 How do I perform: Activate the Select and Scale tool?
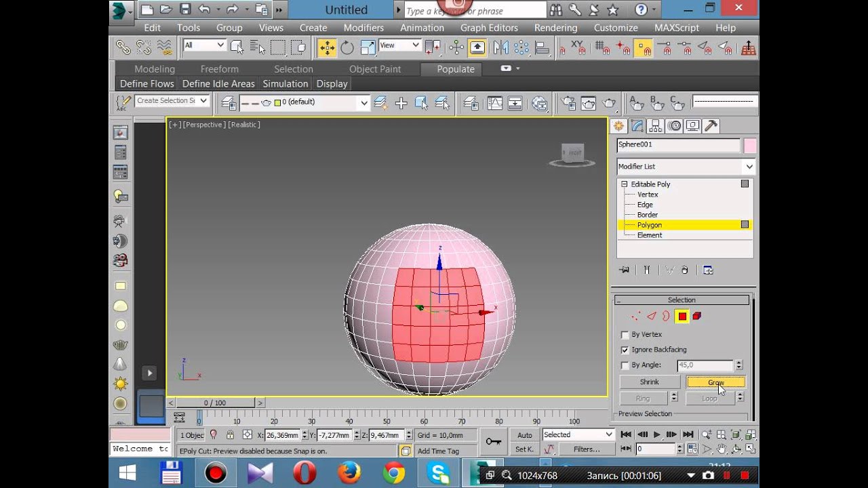(368, 47)
